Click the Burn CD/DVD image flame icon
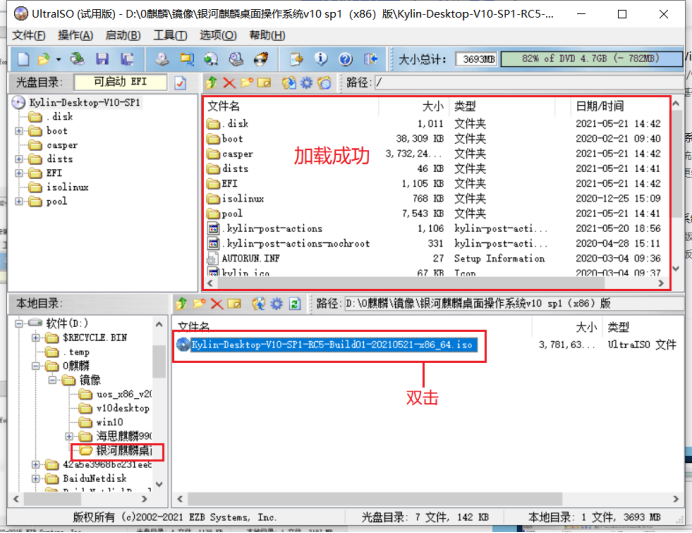Viewport: 692px width, 533px height. (261, 59)
